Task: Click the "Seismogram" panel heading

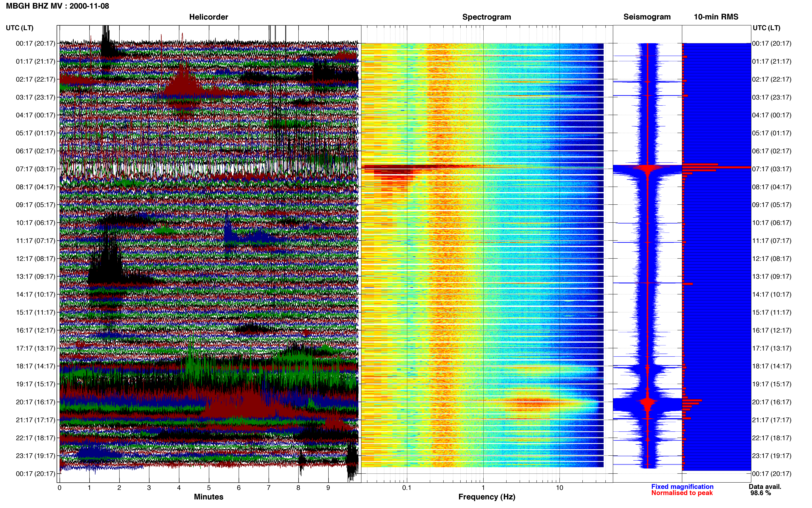Action: tap(647, 17)
